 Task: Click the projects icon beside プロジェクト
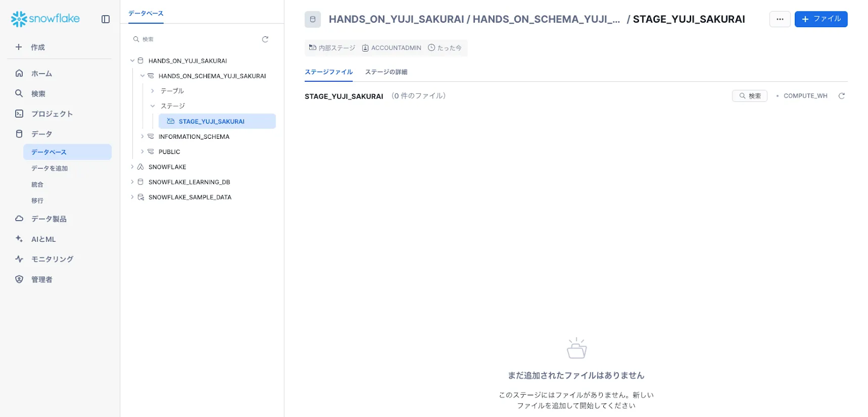pyautogui.click(x=19, y=113)
